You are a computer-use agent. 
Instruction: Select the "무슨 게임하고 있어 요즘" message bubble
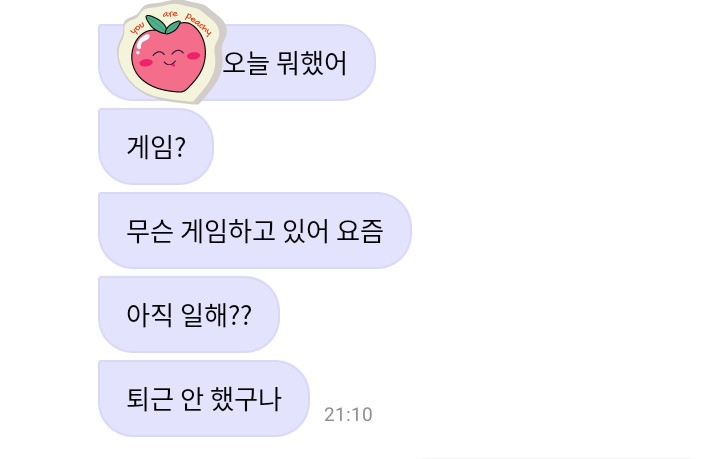tap(255, 230)
